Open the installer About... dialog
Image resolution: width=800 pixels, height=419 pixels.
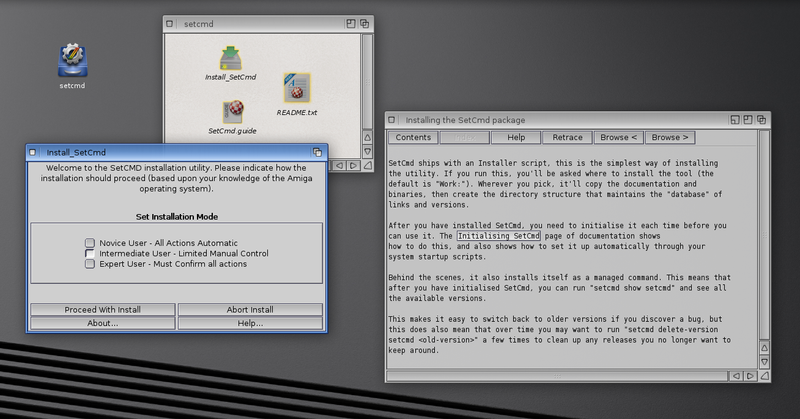click(x=103, y=323)
